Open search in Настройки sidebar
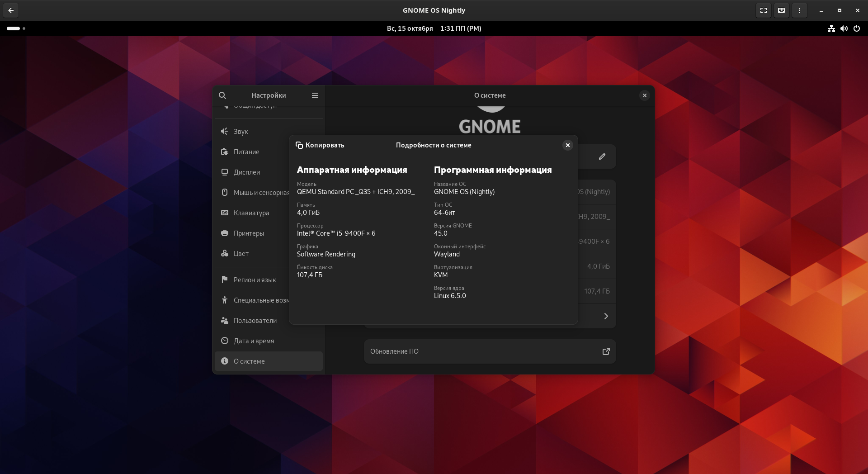Screen dimensions: 868x474 [x=222, y=95]
